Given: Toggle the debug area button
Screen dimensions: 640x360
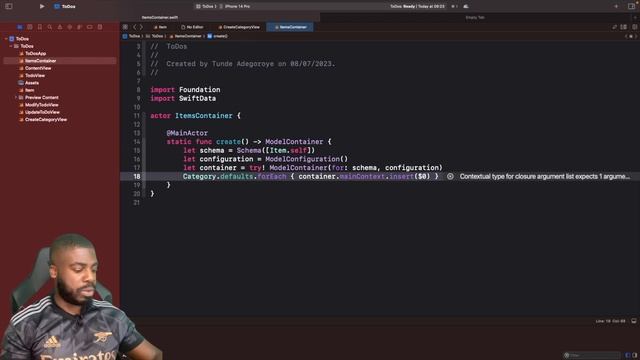Looking at the screenshot, I should (633, 321).
